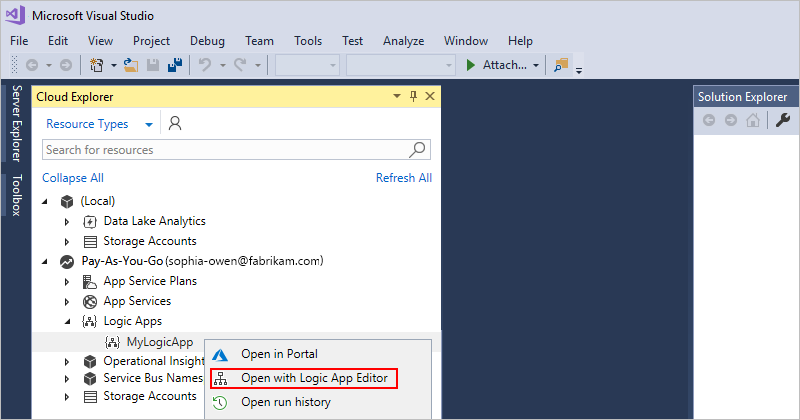The width and height of the screenshot is (800, 420).
Task: Pin the Cloud Explorer panel with the pushpin icon
Action: pos(413,96)
